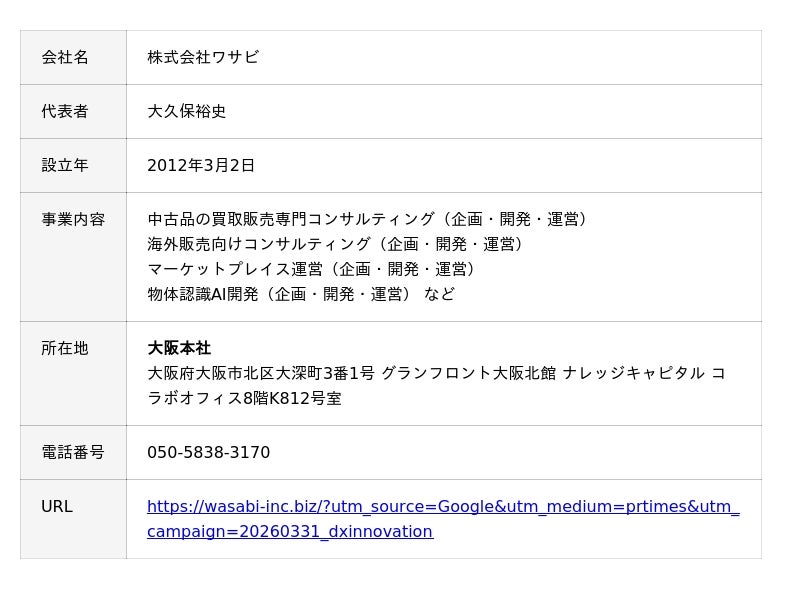This screenshot has height=589, width=800.
Task: Select the address text 大阪府大阪市北区大深町3番1号
Action: 261,374
